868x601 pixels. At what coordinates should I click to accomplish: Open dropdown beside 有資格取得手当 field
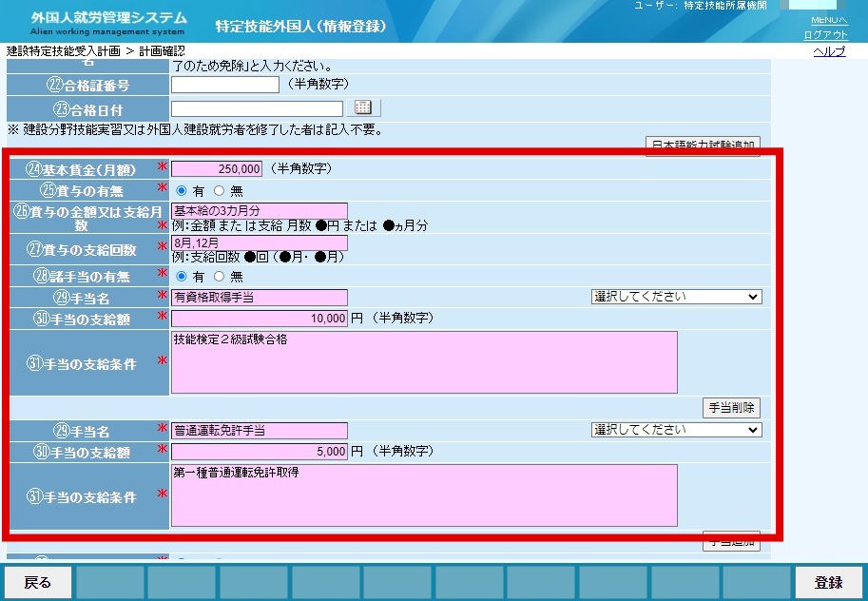tap(677, 297)
